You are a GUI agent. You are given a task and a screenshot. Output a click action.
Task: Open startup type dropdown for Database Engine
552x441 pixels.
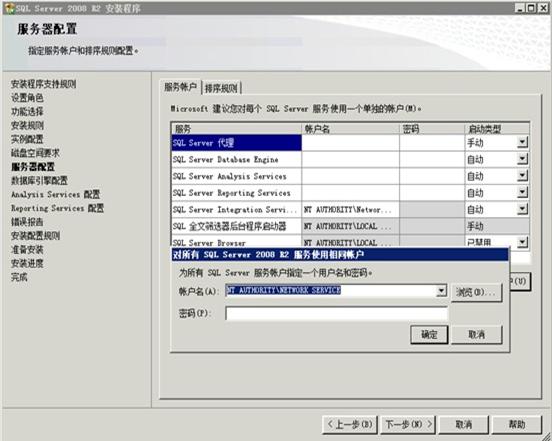click(522, 159)
